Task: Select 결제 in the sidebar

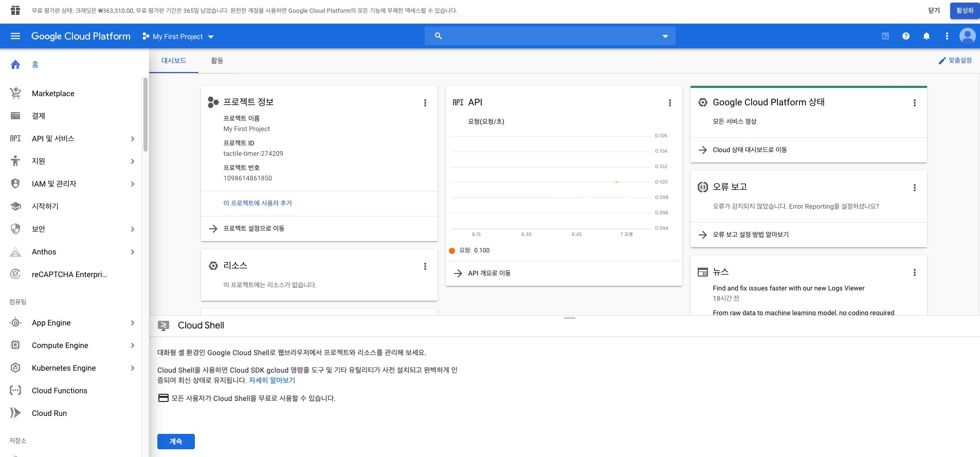Action: 39,116
